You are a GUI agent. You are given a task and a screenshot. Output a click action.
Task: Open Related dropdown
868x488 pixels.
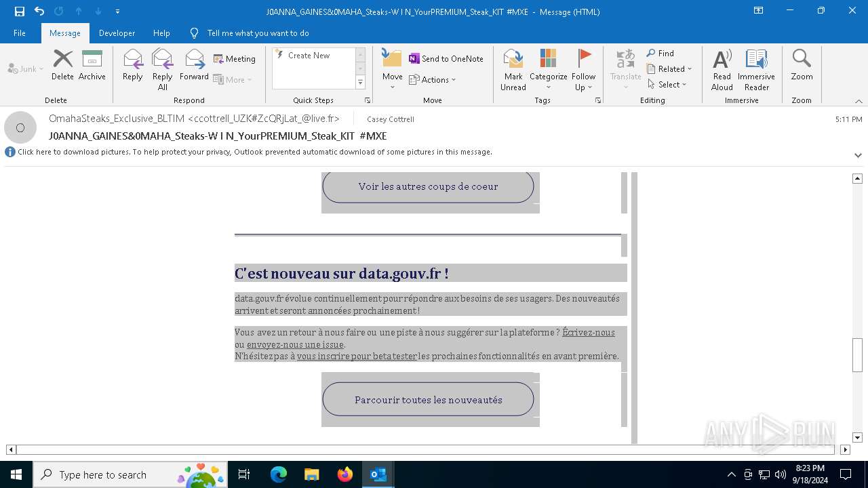(x=669, y=68)
